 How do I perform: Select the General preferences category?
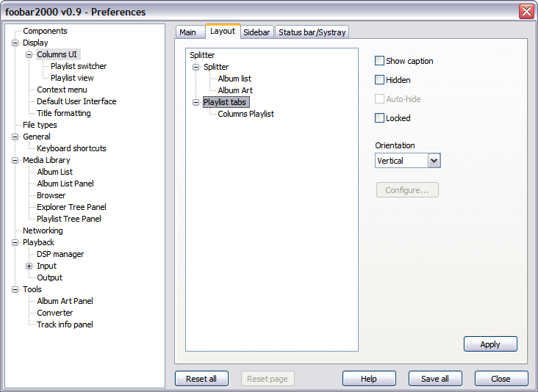click(x=37, y=137)
